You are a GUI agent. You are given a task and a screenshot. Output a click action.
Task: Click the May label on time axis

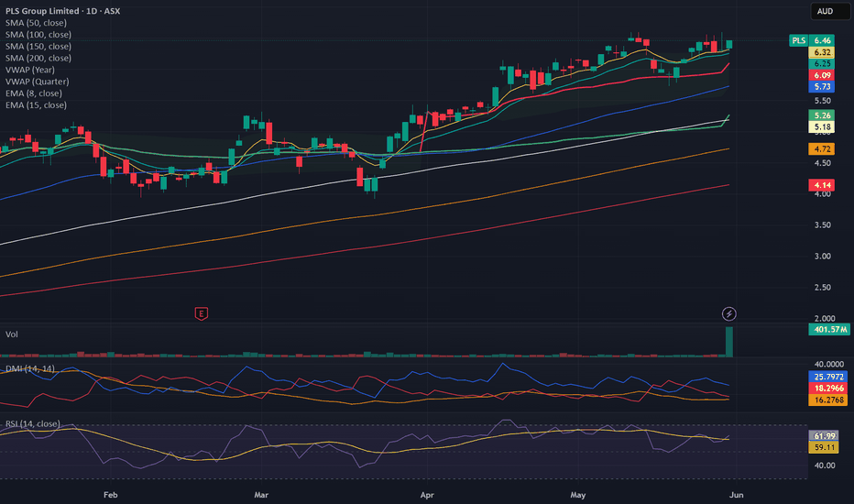tap(578, 495)
